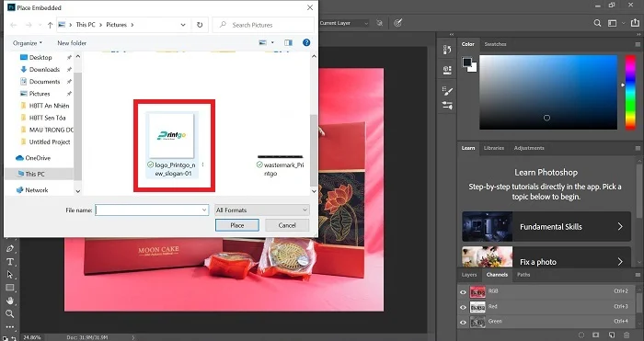Screen dimensions: 644x341
Task: Switch to the Libraries tab
Action: pos(494,148)
